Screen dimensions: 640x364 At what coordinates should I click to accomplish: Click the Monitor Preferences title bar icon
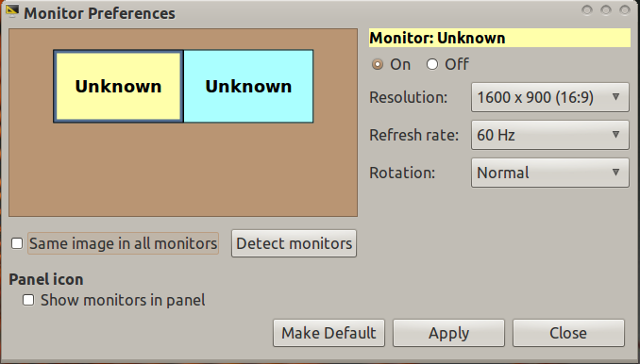click(12, 11)
